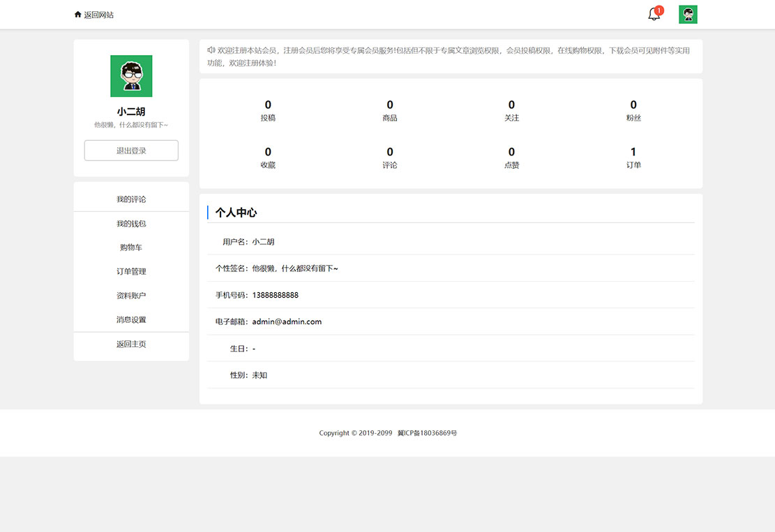Click the avatar icon in top right corner
Viewport: 775px width, 532px height.
(x=688, y=14)
